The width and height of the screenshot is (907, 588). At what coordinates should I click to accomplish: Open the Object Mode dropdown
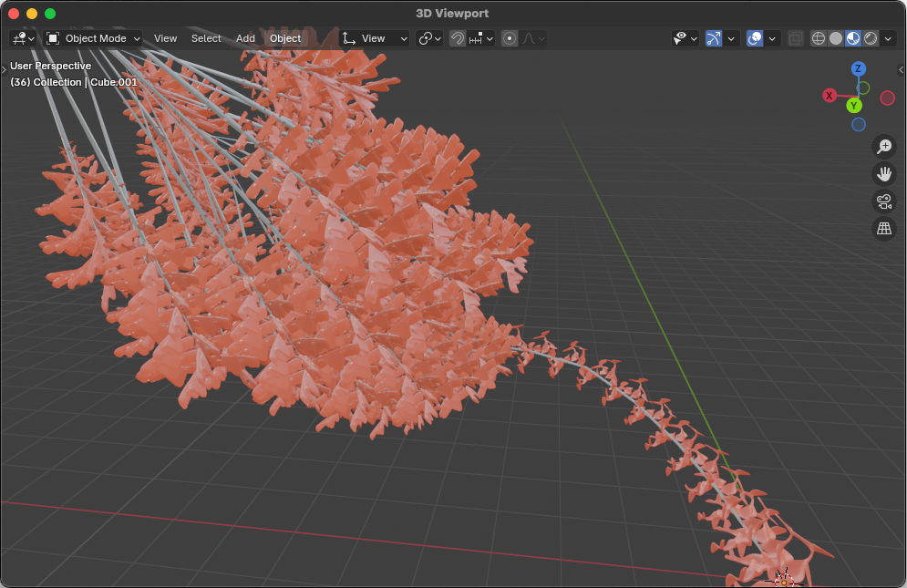coord(92,38)
